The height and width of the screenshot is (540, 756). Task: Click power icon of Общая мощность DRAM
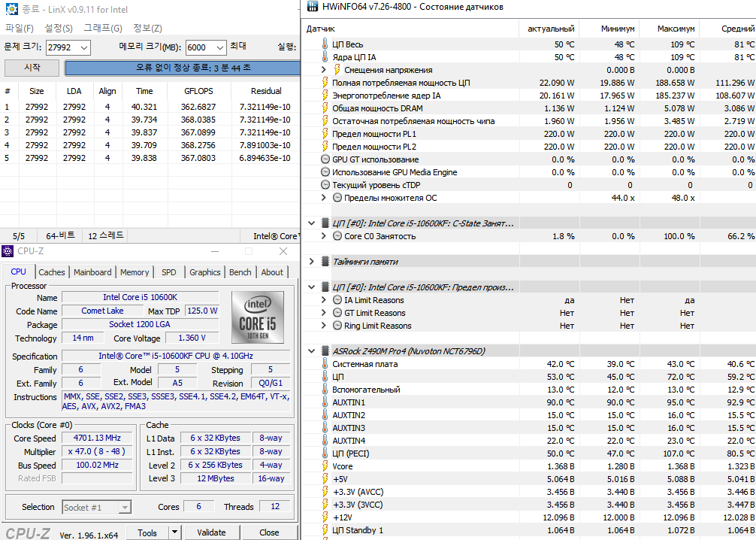[325, 108]
